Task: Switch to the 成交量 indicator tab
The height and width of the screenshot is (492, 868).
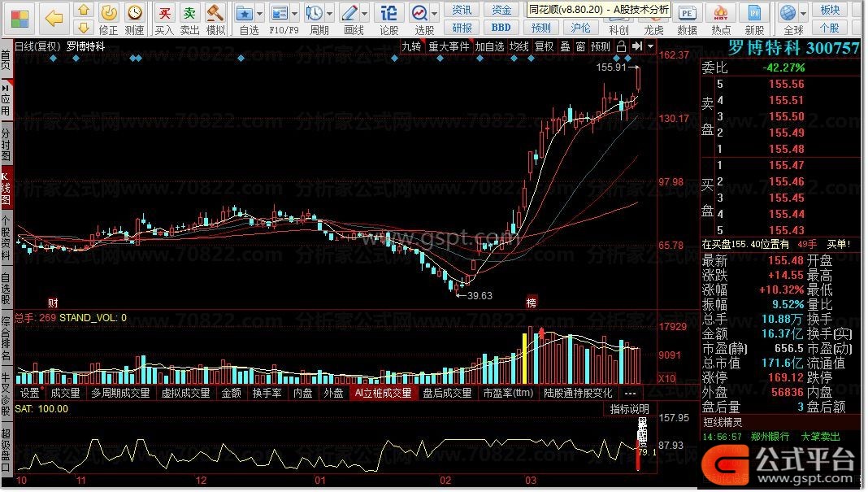Action: [65, 393]
